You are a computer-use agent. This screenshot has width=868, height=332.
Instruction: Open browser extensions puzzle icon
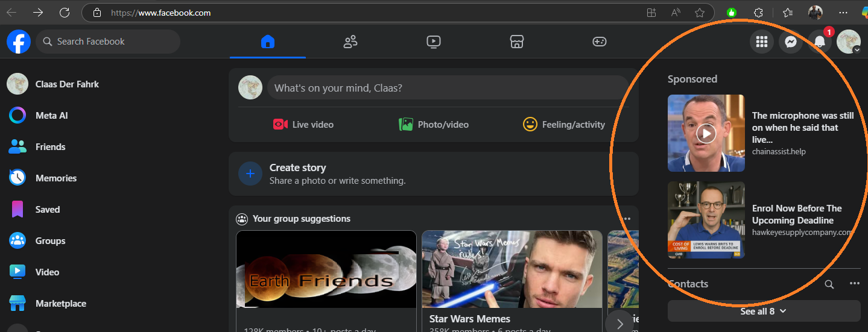[x=759, y=13]
